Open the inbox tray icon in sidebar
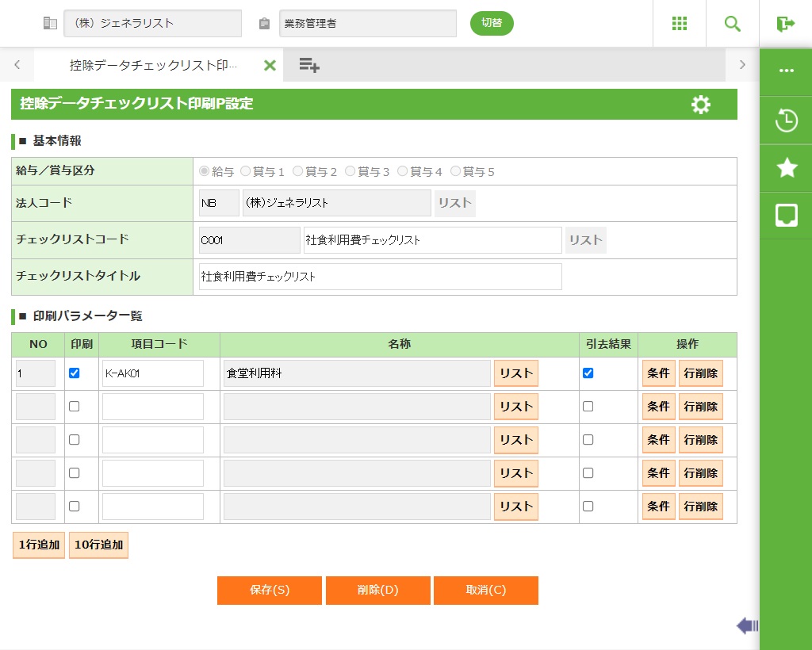 point(786,215)
